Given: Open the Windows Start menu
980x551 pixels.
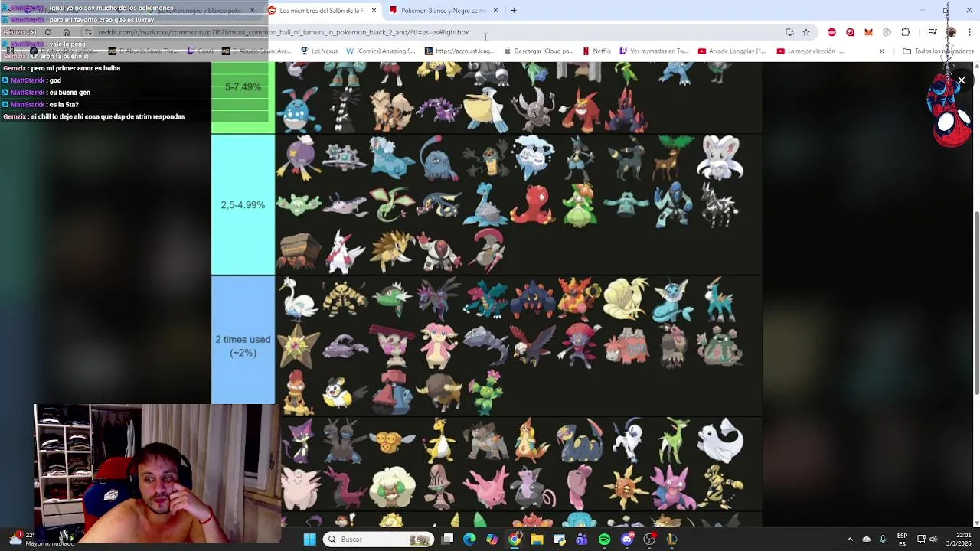Looking at the screenshot, I should coord(309,540).
